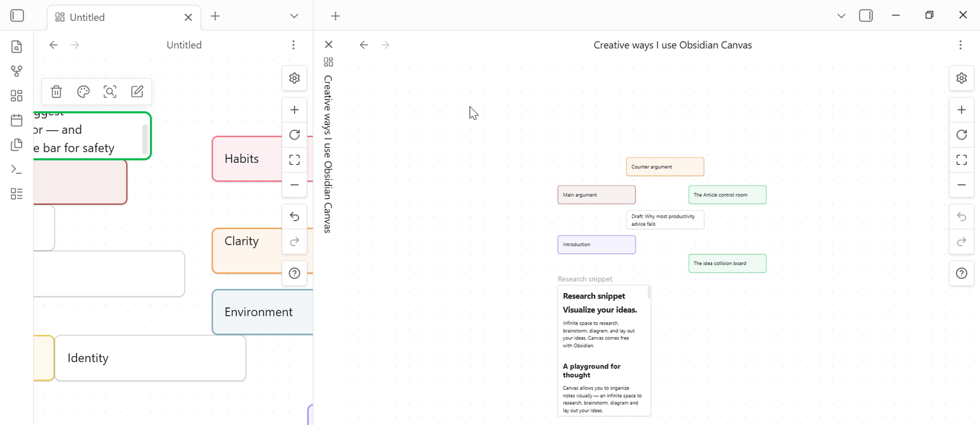
Task: Delete the selected canvas card
Action: (x=56, y=92)
